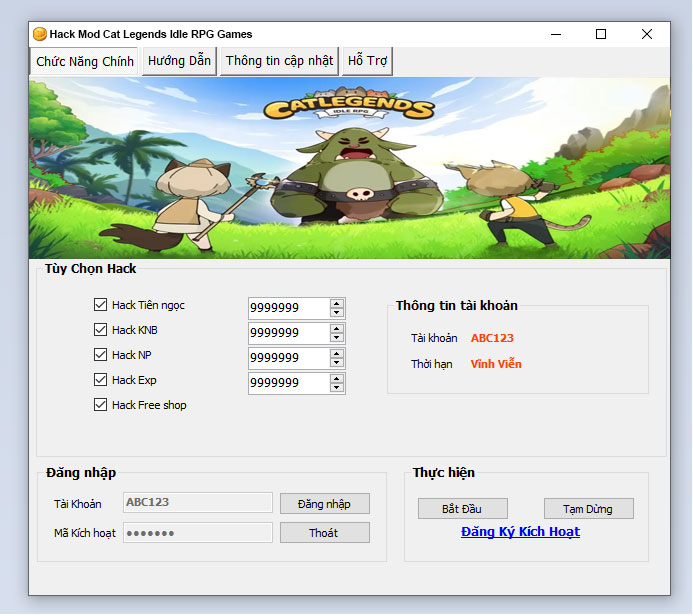693x616 pixels.
Task: Click the Bắt Đầu button
Action: pyautogui.click(x=462, y=509)
